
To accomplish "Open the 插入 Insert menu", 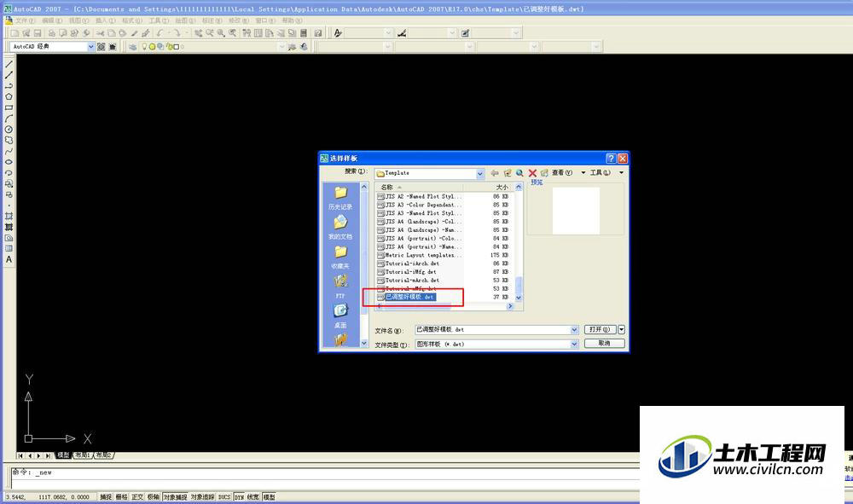I will pyautogui.click(x=106, y=20).
